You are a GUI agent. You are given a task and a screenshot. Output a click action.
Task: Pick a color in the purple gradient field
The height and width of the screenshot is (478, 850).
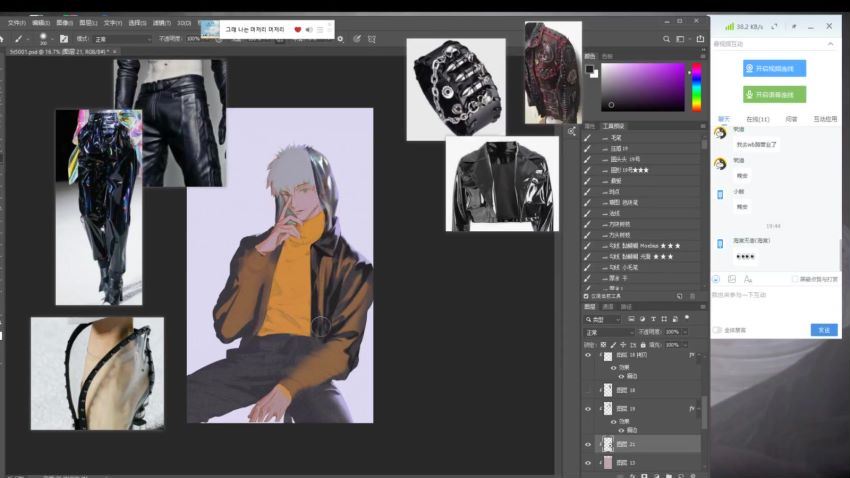tap(642, 87)
